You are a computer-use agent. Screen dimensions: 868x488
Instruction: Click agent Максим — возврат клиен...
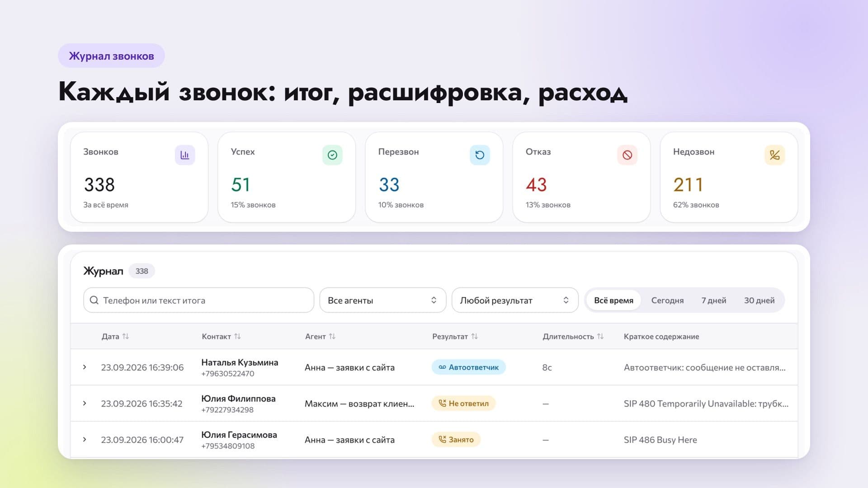(x=359, y=403)
